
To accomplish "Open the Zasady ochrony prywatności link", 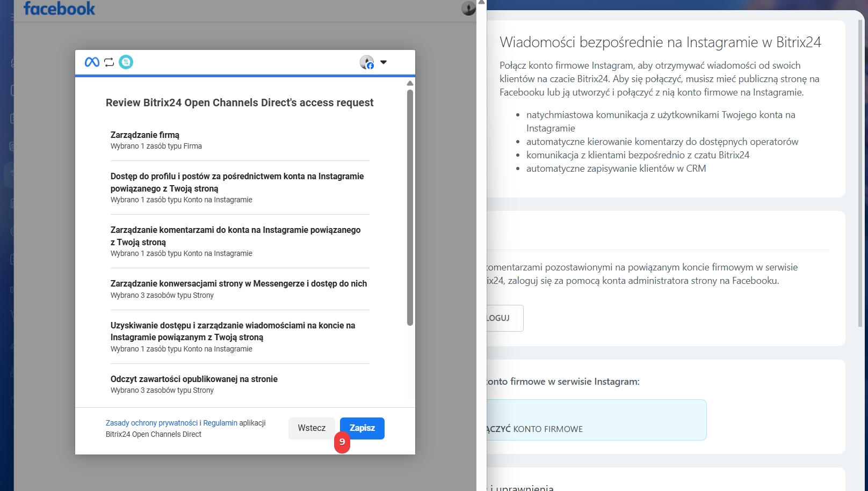I will point(151,423).
